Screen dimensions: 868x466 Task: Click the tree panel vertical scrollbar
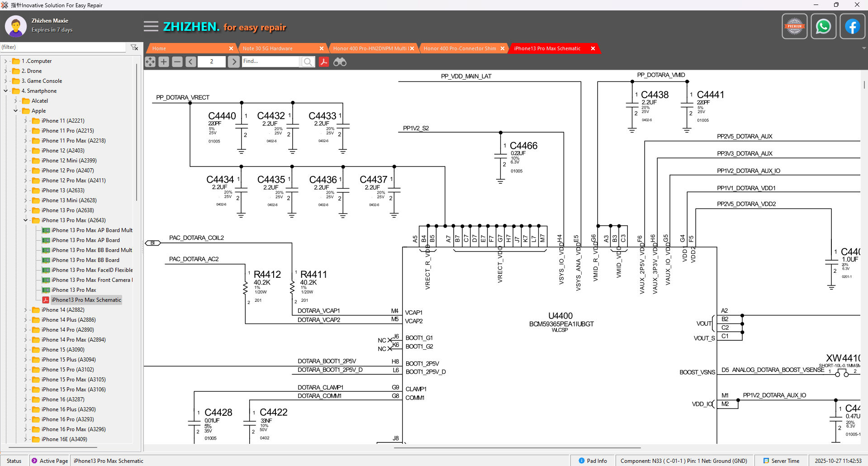coord(137,131)
